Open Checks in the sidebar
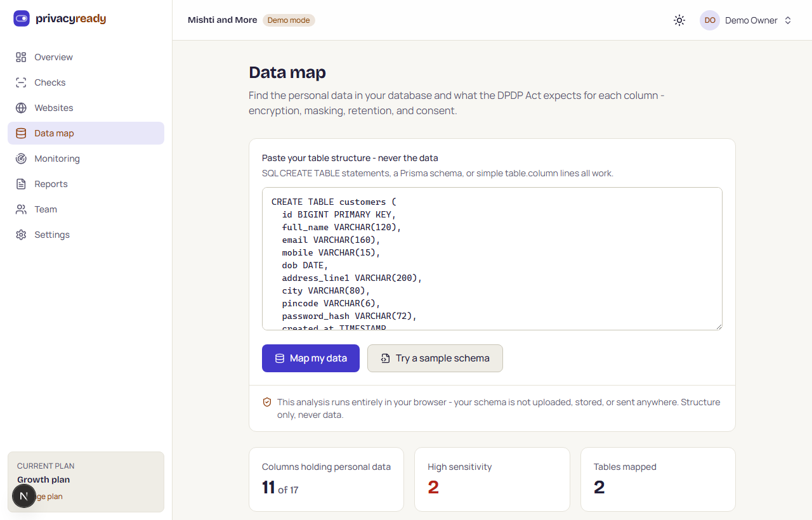This screenshot has width=812, height=520. click(86, 82)
